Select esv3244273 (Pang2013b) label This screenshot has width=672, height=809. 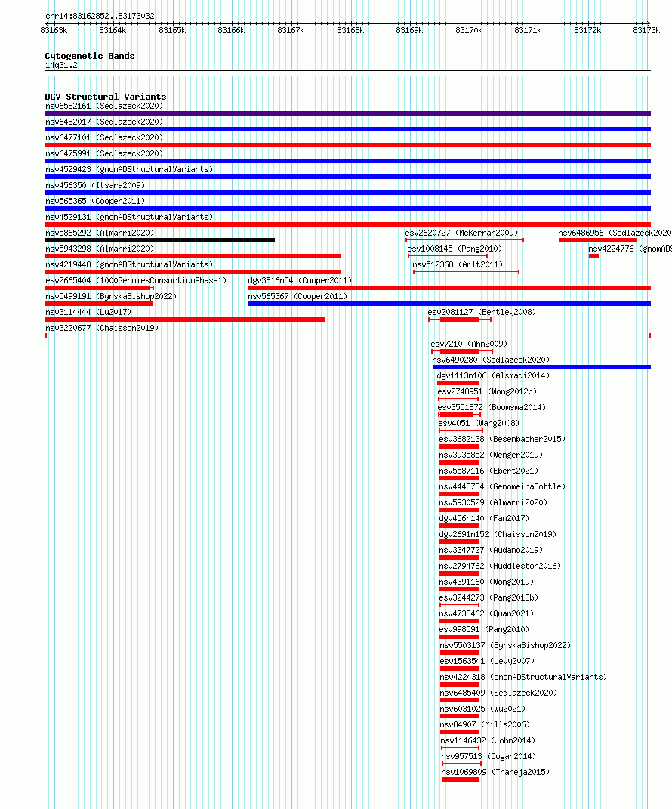coord(489,598)
